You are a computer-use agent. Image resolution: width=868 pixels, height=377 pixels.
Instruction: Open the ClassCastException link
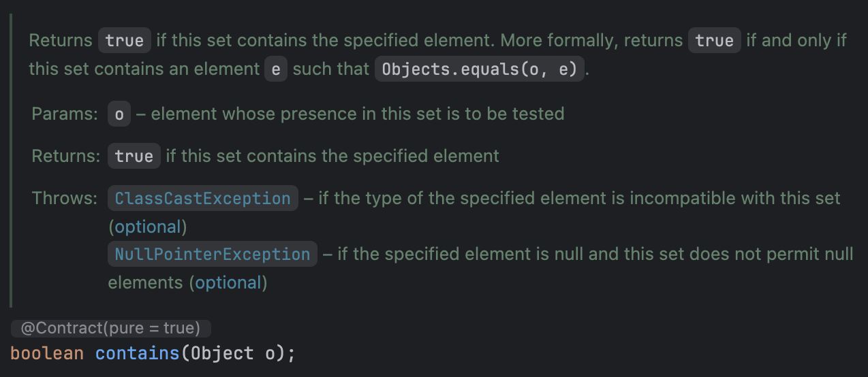[x=202, y=198]
